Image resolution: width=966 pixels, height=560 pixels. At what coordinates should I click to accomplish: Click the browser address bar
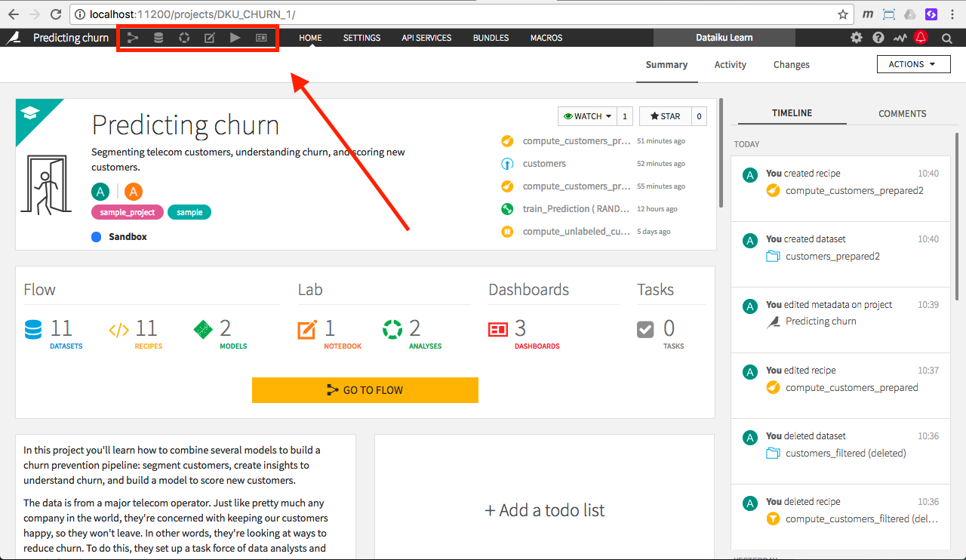[460, 14]
